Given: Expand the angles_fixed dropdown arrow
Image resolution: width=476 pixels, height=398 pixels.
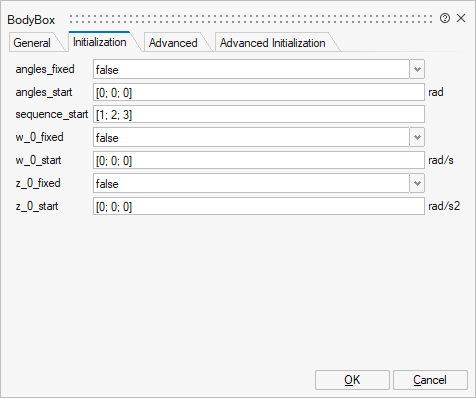Looking at the screenshot, I should (417, 69).
